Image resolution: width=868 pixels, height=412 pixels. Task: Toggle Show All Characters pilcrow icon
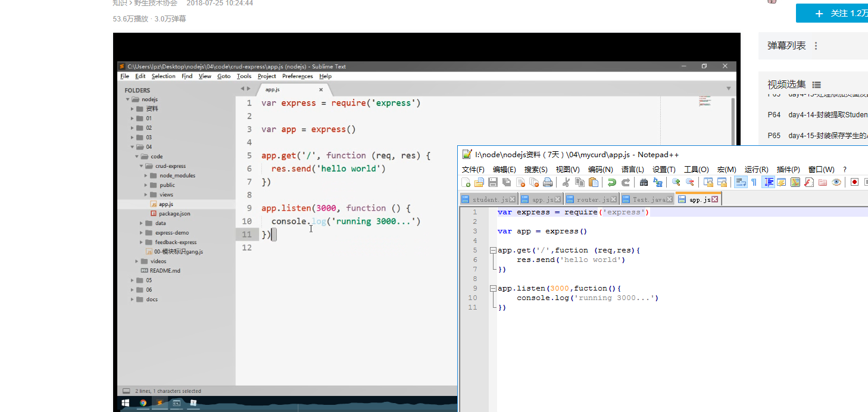click(754, 182)
